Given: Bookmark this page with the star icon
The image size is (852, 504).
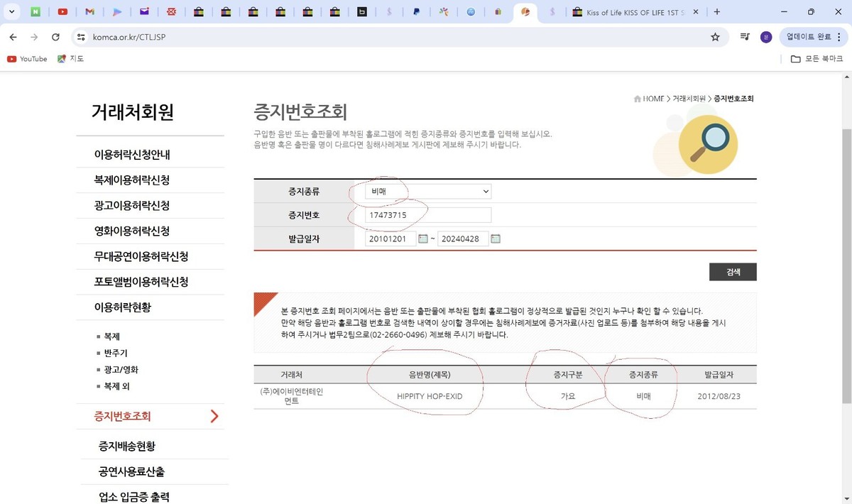Looking at the screenshot, I should [x=715, y=37].
